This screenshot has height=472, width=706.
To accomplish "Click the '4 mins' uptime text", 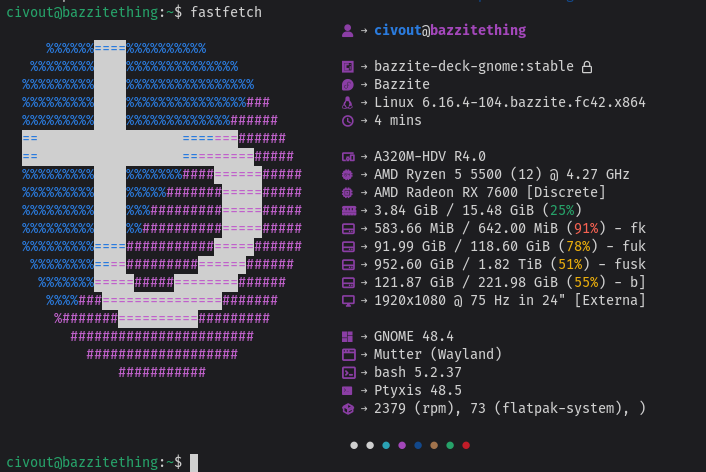I will click(x=398, y=120).
